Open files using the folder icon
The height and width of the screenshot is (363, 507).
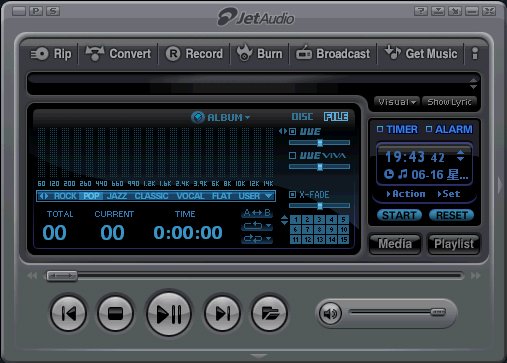point(269,314)
